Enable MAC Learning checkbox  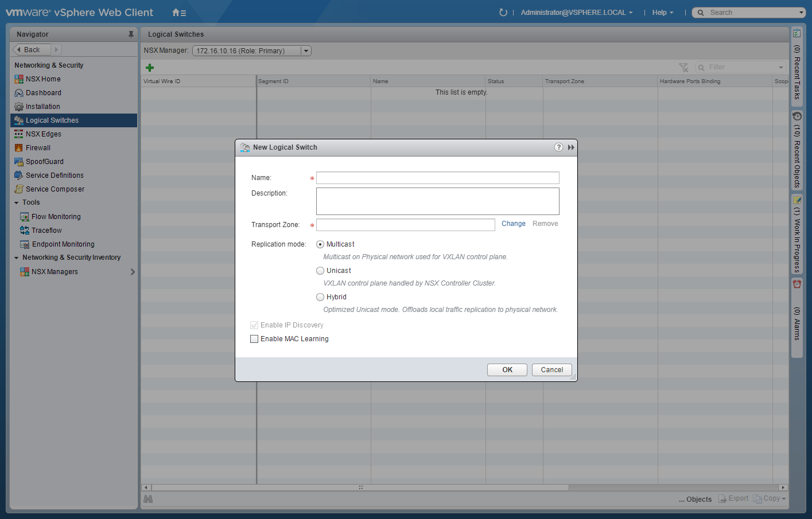point(254,339)
